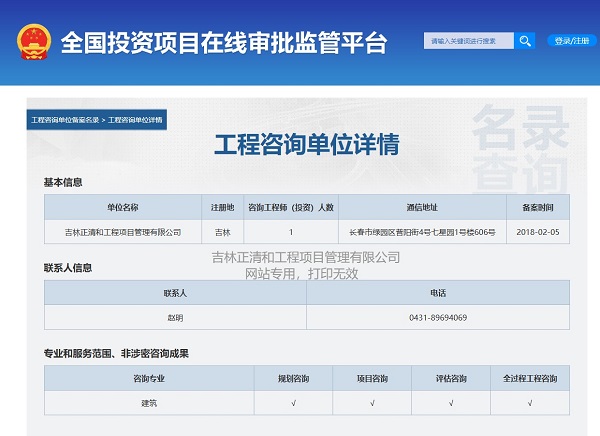Click the 通信地址 column header
Image resolution: width=600 pixels, height=436 pixels.
[421, 207]
